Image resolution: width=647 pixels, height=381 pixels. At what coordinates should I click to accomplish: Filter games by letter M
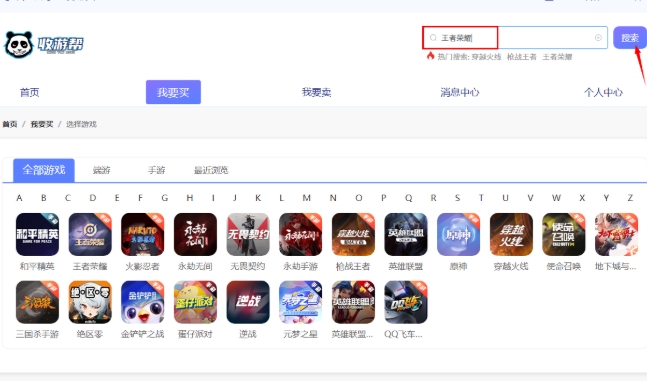(x=306, y=198)
